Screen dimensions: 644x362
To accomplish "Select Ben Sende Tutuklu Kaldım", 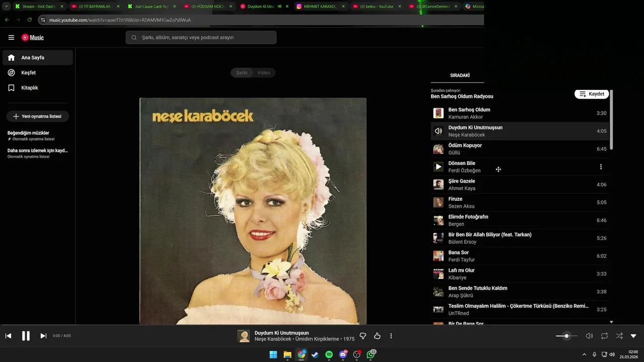I will pos(520,292).
